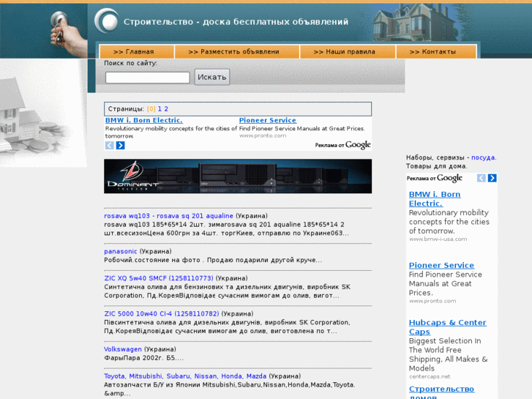Click www.pronto.com URL in sidebar ad
Viewport: 532px width, 399px height.
[x=432, y=301]
